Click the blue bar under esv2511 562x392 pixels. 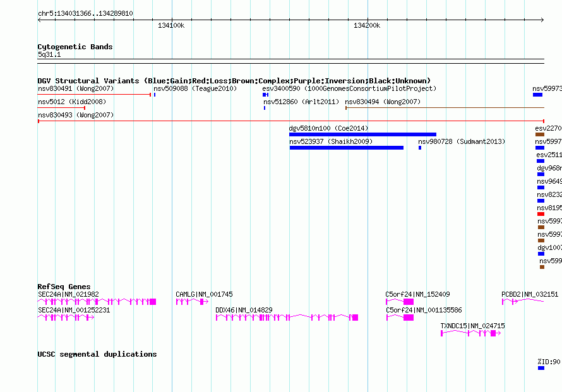click(x=541, y=161)
